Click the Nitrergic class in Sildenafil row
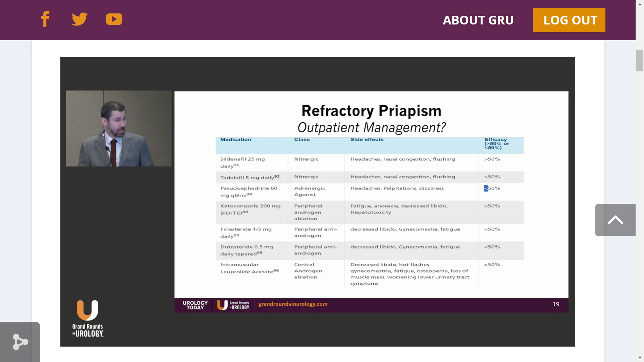Viewport: 644px width, 362px height. pos(306,159)
